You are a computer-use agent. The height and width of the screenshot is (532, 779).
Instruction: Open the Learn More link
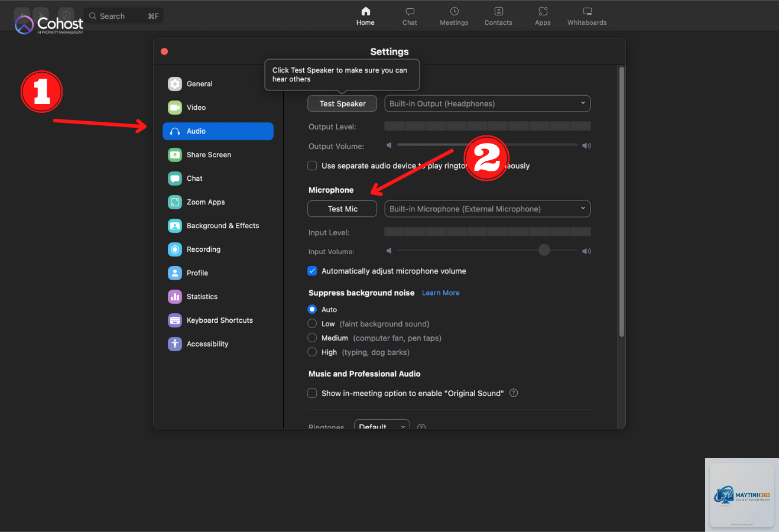441,293
